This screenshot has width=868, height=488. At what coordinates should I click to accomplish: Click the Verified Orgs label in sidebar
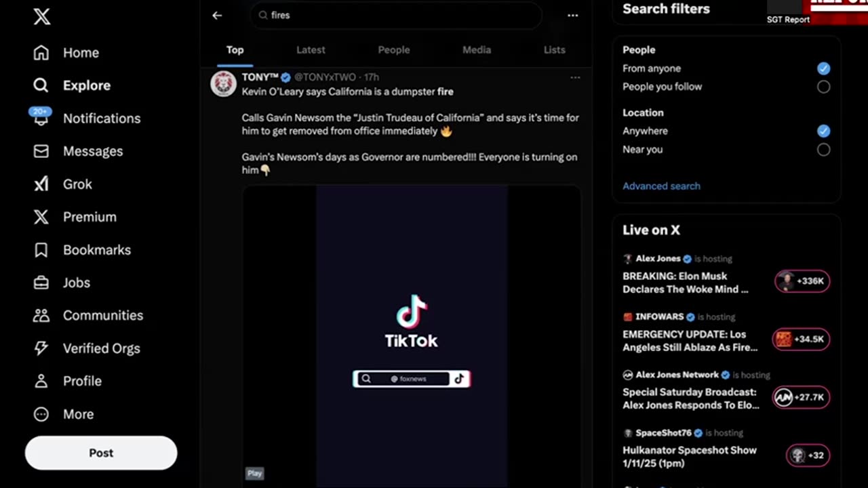[x=102, y=348]
